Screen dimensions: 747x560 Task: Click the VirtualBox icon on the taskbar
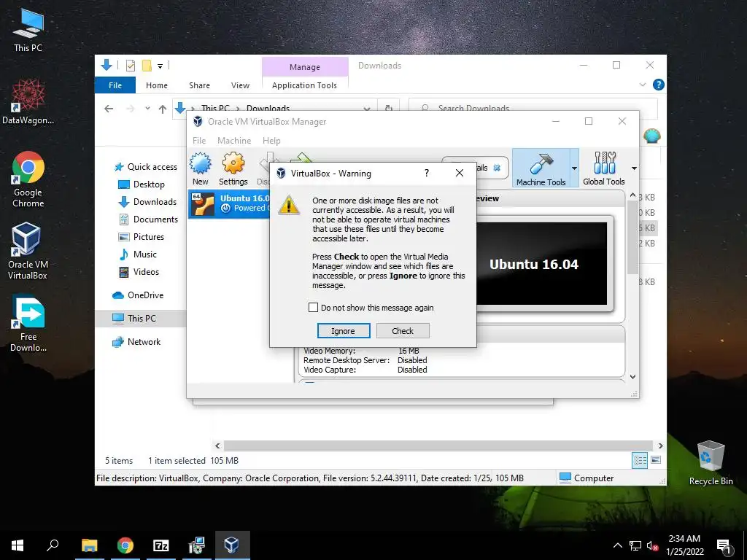[x=232, y=545]
